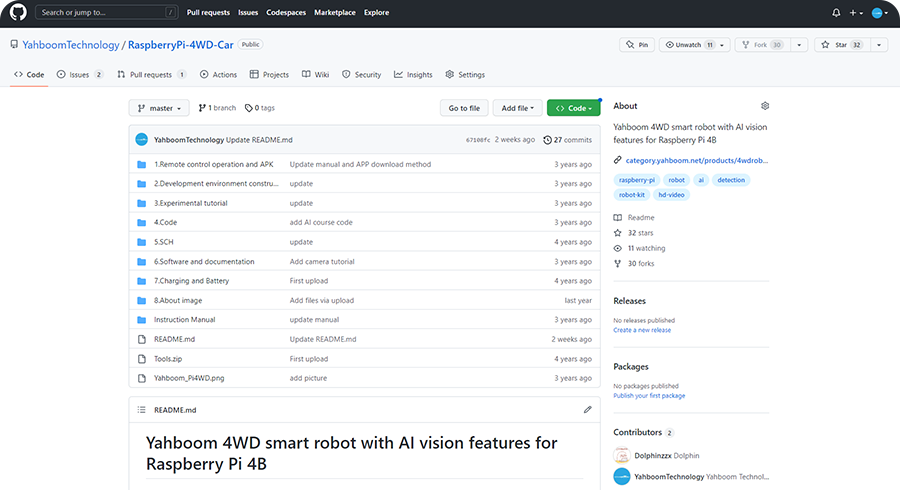This screenshot has width=900, height=490.
Task: Fork the repository
Action: click(x=762, y=45)
